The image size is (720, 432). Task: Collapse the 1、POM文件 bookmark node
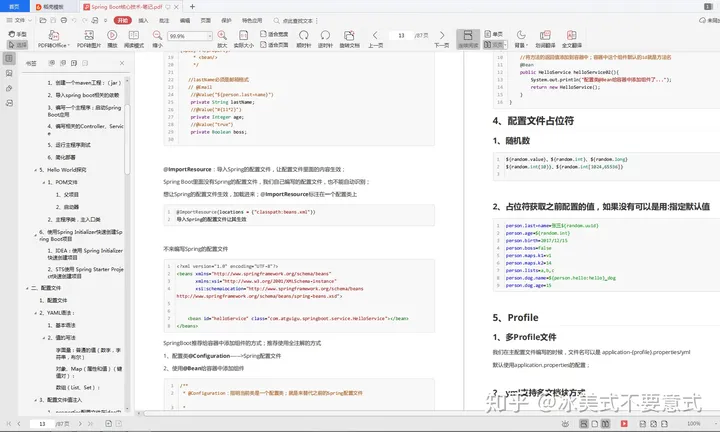44,183
